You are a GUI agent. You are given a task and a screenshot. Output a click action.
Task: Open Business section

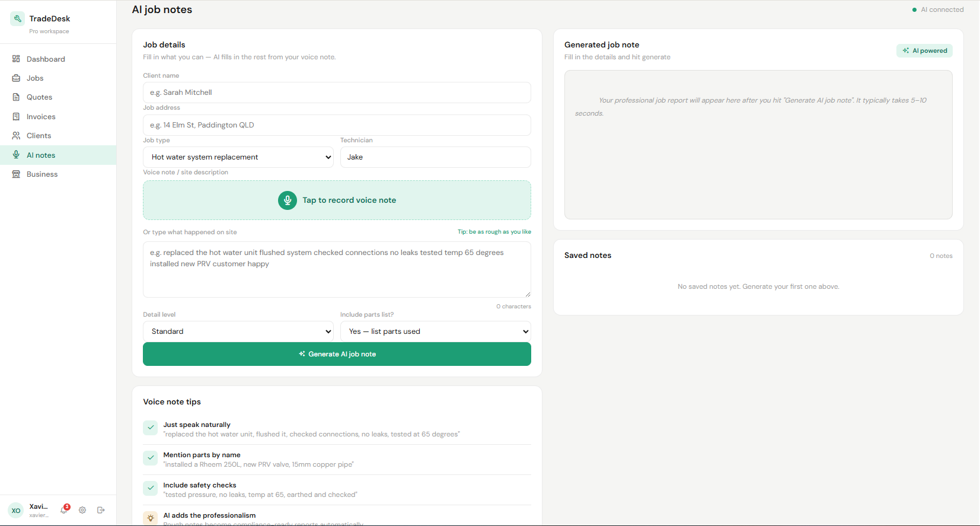tap(58, 174)
